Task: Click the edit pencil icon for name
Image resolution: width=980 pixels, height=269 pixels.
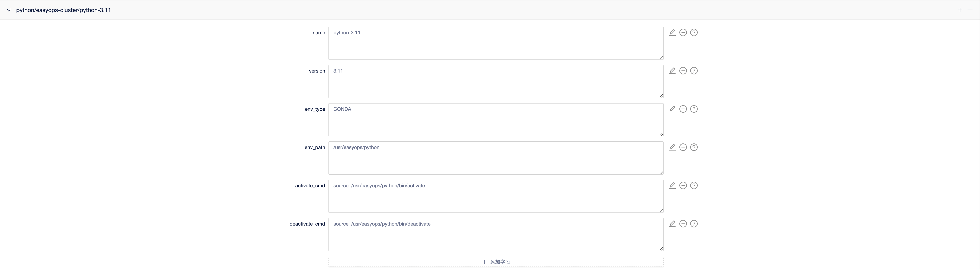Action: pos(672,33)
